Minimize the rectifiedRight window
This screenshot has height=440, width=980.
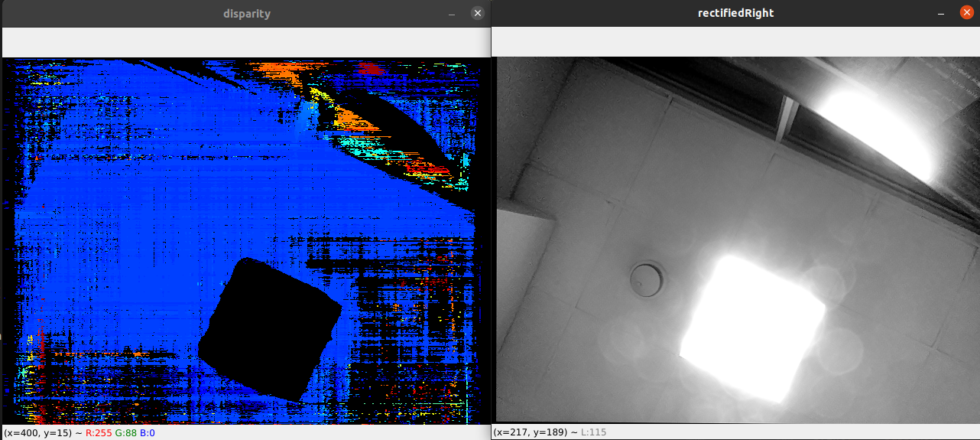pyautogui.click(x=941, y=13)
